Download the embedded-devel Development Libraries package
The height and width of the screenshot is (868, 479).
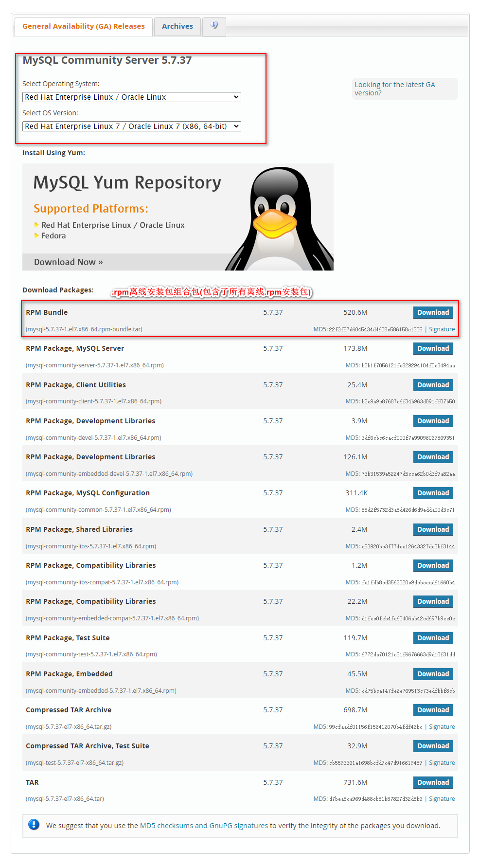point(433,457)
